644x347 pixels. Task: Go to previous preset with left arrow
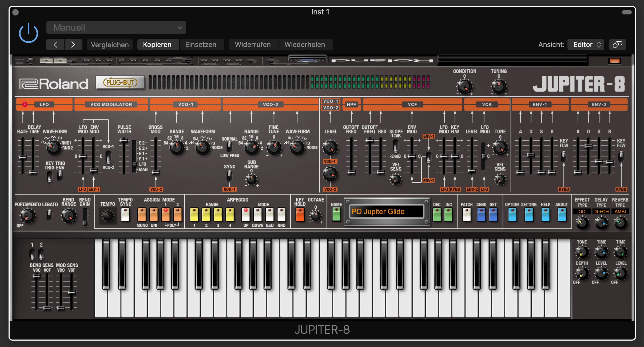(x=55, y=44)
